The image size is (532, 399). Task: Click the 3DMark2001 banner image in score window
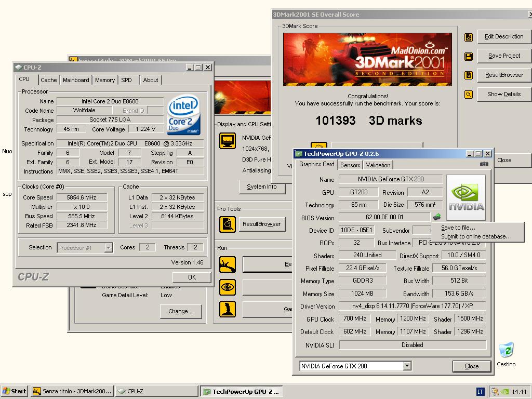point(367,59)
